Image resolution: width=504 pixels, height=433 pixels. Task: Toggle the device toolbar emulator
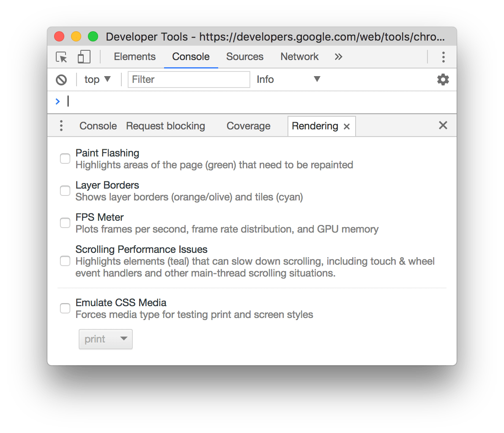pyautogui.click(x=83, y=57)
